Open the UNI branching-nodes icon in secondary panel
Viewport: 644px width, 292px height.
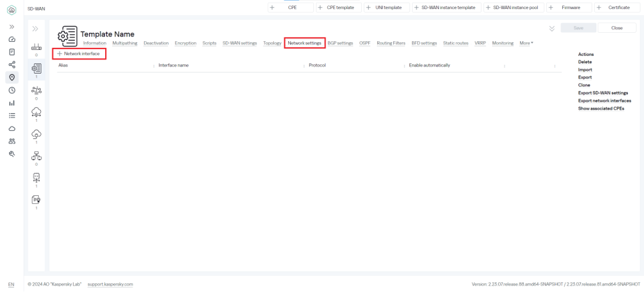point(36,90)
